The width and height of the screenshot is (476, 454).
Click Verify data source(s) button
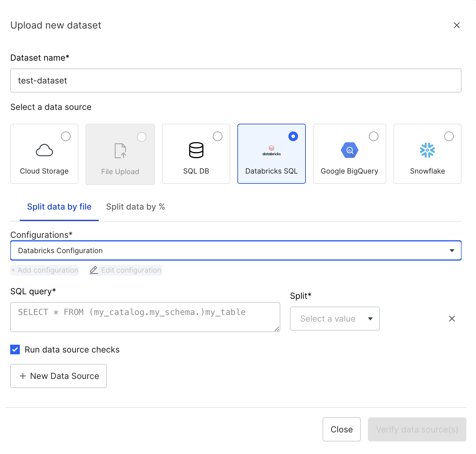point(417,429)
